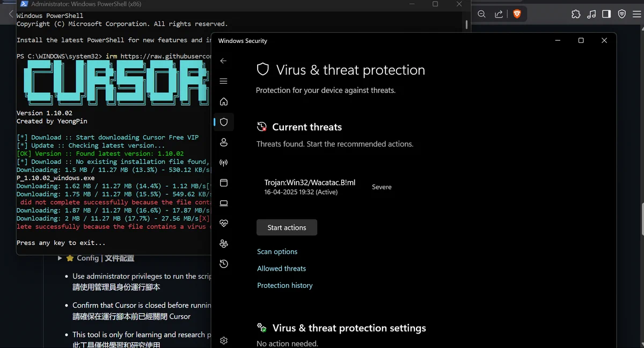Open Device performance & health heart icon

pyautogui.click(x=224, y=223)
